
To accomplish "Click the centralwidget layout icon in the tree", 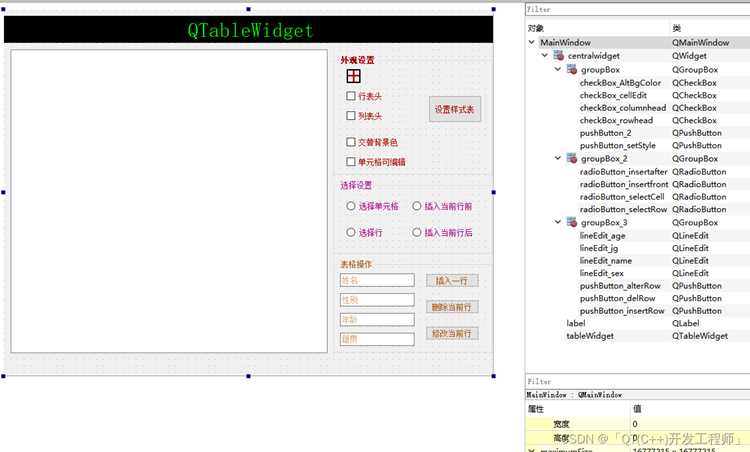I will point(559,55).
